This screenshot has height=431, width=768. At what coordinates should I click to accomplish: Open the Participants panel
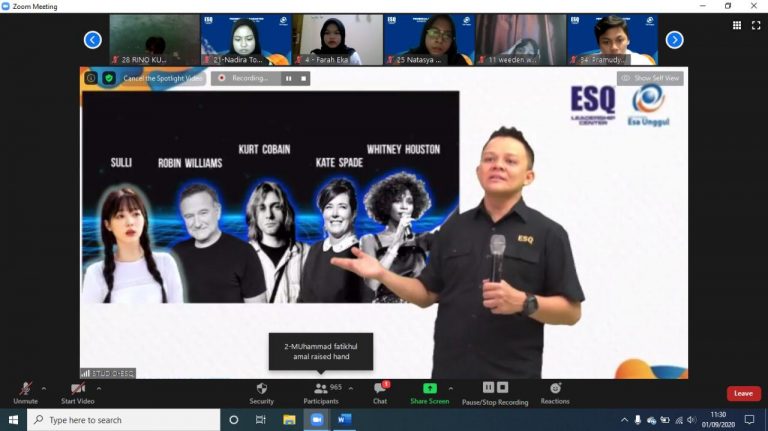321,390
